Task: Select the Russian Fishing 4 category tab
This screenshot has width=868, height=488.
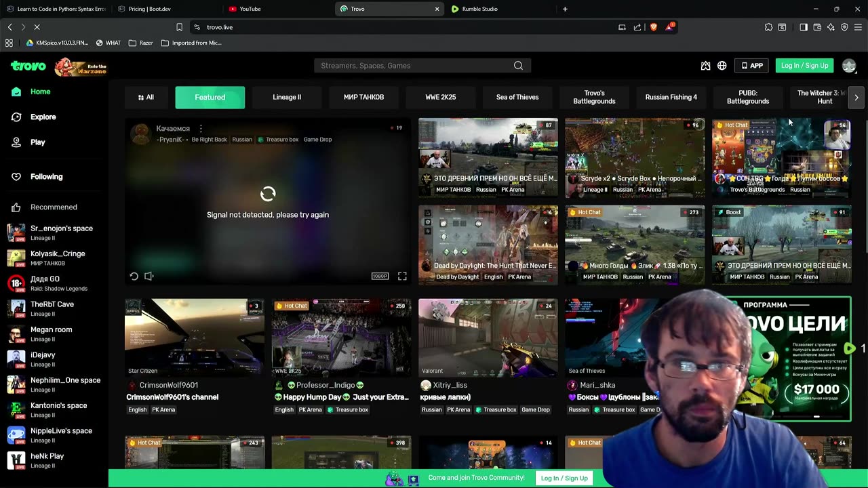Action: (671, 97)
